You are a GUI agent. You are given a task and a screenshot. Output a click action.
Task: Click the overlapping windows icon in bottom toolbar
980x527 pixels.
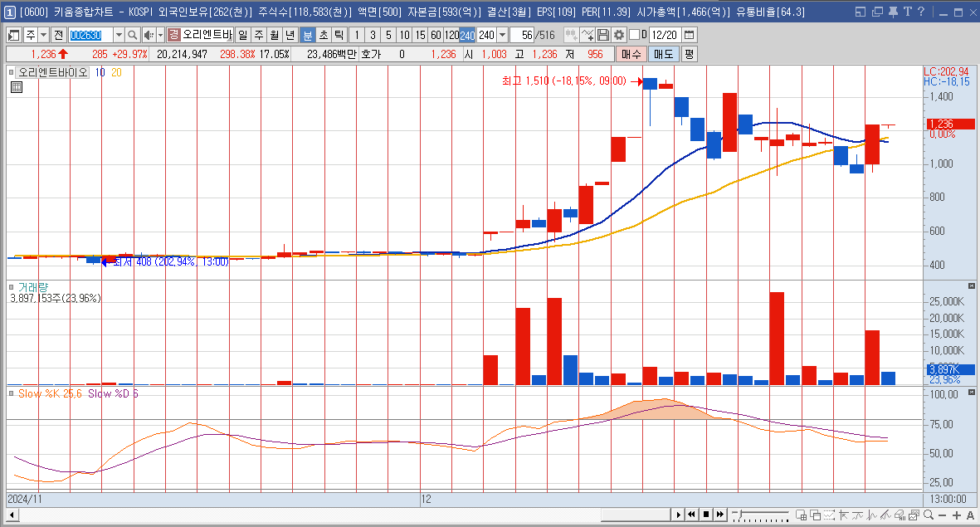[815, 515]
